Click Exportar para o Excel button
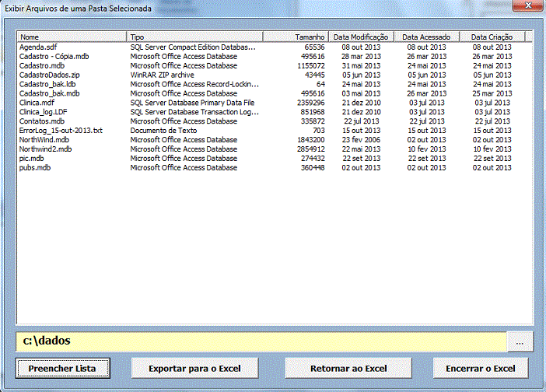The width and height of the screenshot is (546, 392). point(194,368)
